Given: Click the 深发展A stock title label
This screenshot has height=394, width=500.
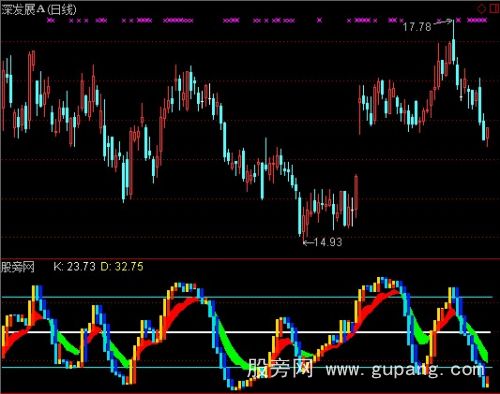Looking at the screenshot, I should pos(23,10).
